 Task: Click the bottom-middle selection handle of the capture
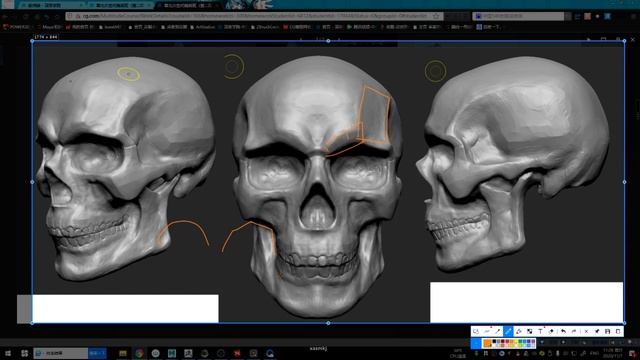click(x=328, y=323)
